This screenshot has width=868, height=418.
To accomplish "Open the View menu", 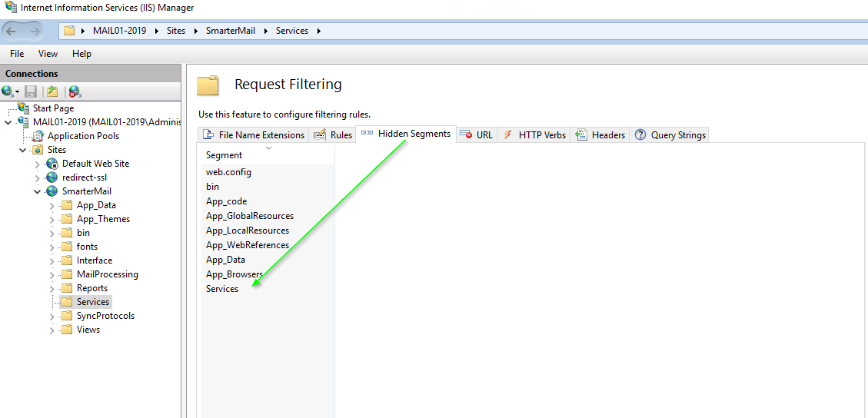I will click(x=48, y=54).
